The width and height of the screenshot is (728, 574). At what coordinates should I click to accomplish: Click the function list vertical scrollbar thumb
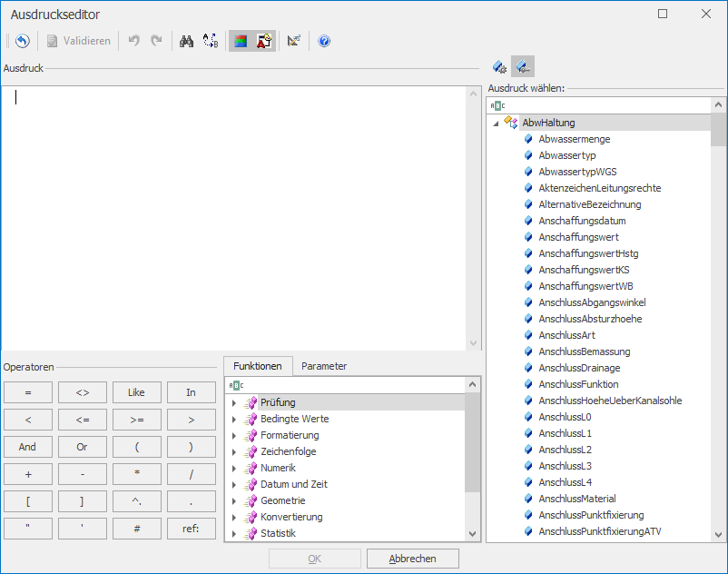[x=472, y=442]
